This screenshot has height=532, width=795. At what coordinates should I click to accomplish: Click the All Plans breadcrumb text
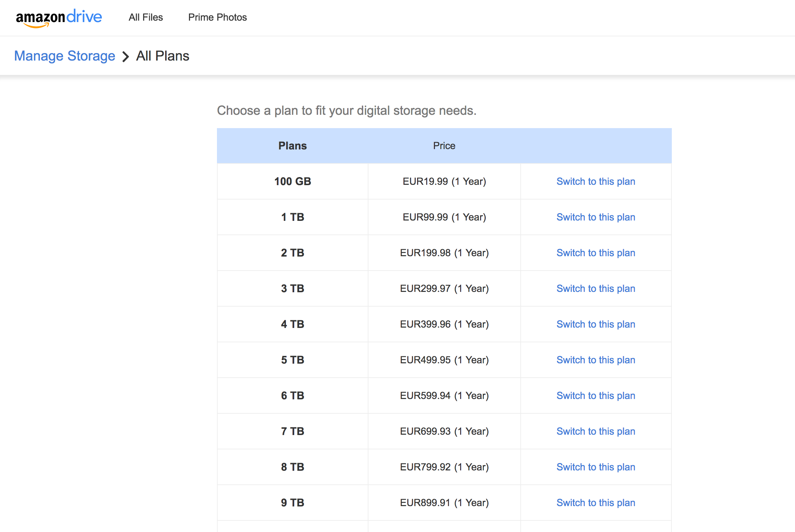click(163, 56)
